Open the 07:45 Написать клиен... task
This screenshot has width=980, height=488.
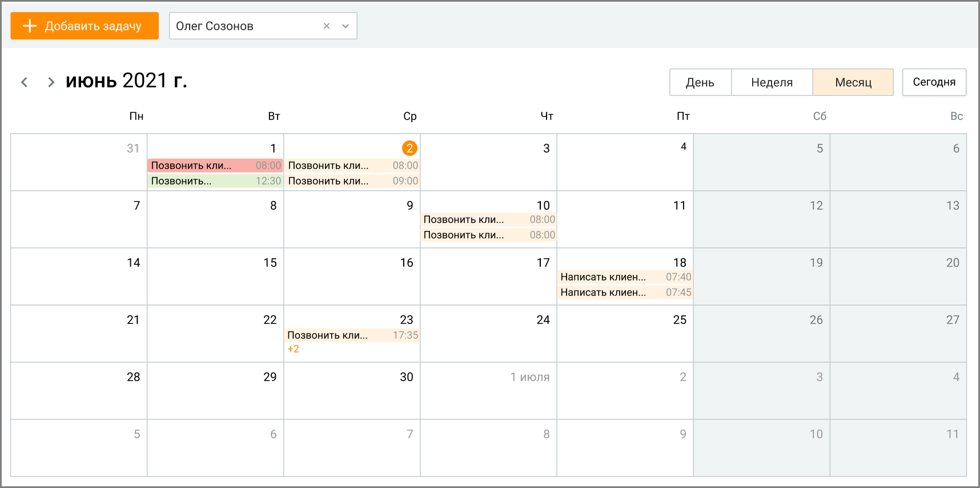point(625,293)
